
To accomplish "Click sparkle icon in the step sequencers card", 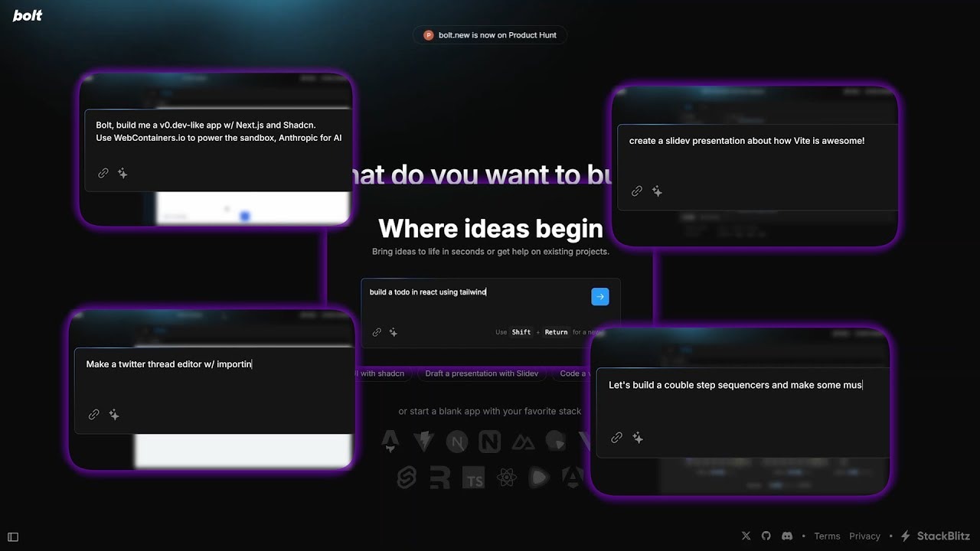I will 637,438.
